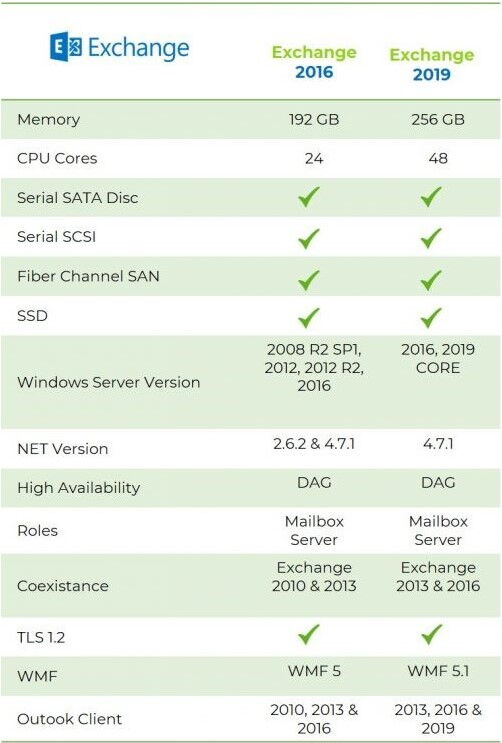Click the Outook Client row label
Image resolution: width=502 pixels, height=743 pixels.
[x=69, y=719]
